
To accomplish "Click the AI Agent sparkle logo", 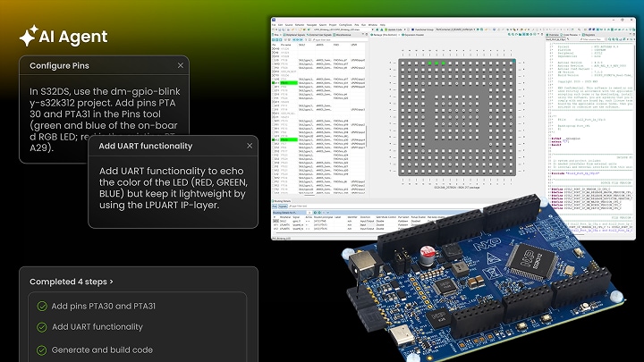I will (x=29, y=36).
